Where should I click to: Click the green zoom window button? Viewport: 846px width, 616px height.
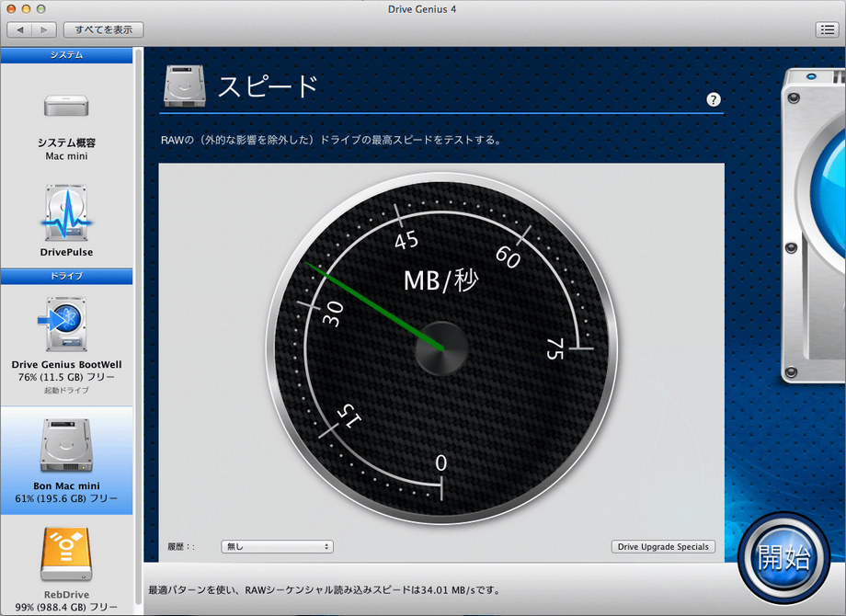41,9
